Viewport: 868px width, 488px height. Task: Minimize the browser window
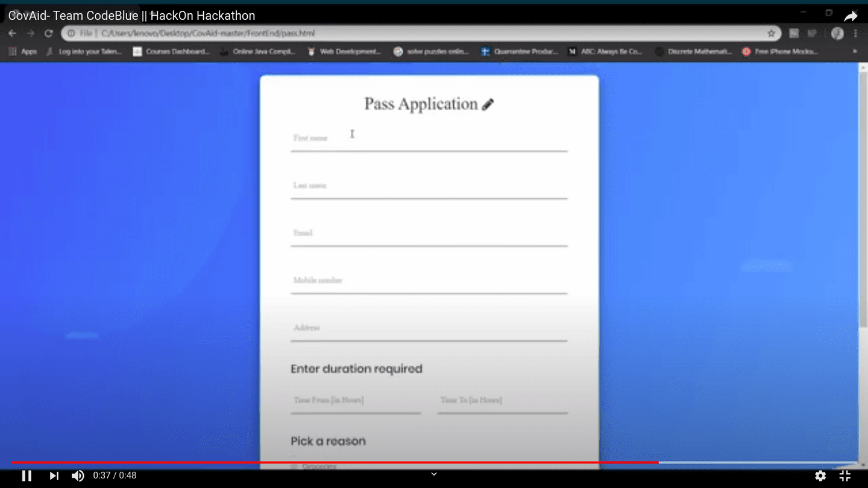click(x=804, y=12)
